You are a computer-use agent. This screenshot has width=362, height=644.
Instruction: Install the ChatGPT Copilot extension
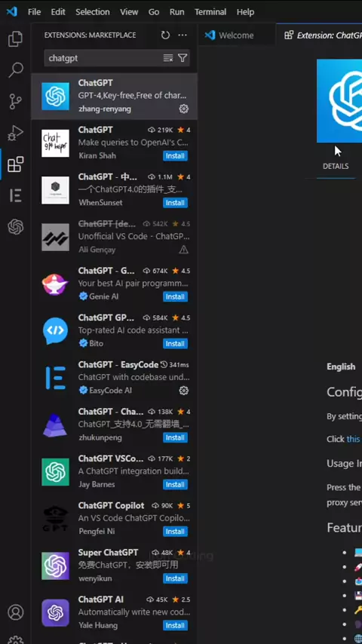[x=176, y=532]
